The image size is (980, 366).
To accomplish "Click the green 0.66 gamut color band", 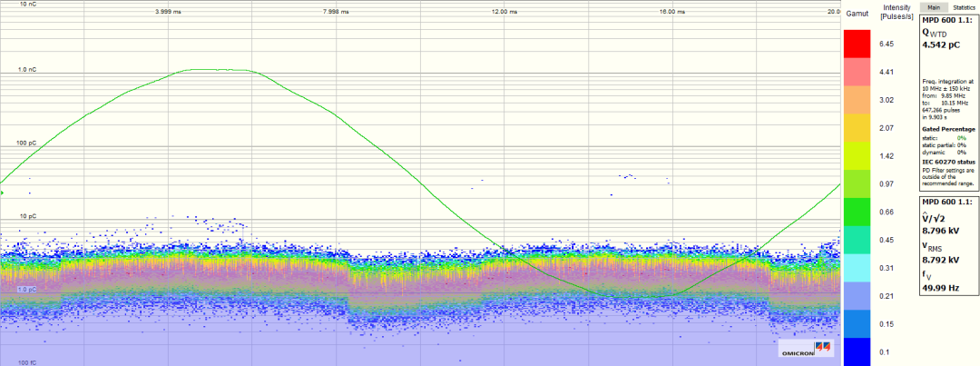I will pyautogui.click(x=857, y=212).
